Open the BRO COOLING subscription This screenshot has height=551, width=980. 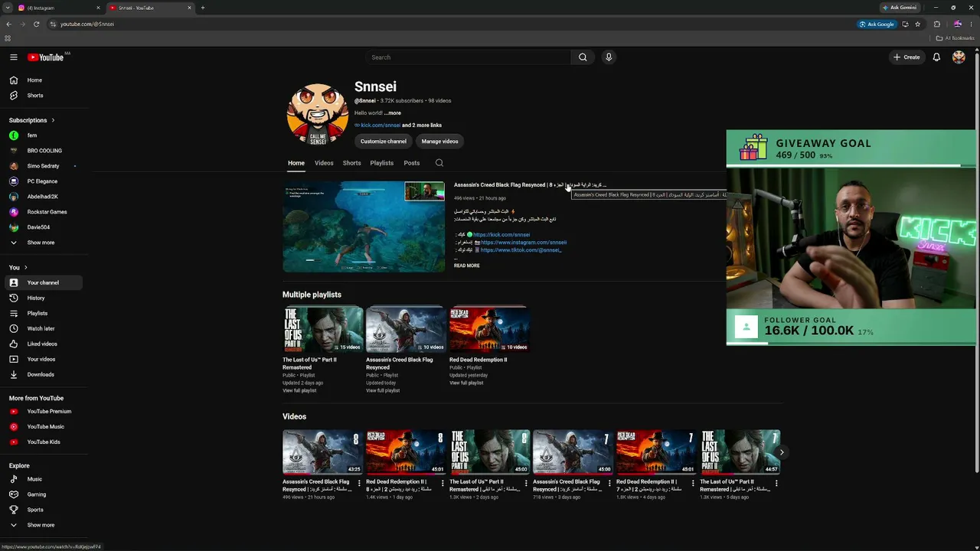pos(43,151)
